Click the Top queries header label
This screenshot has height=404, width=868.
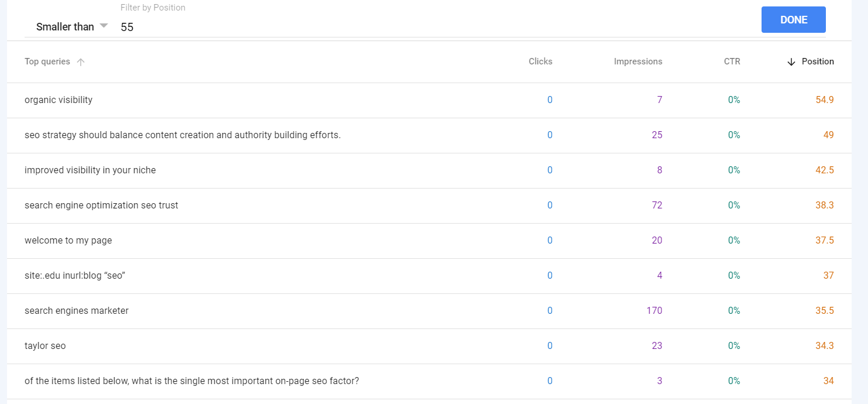47,61
